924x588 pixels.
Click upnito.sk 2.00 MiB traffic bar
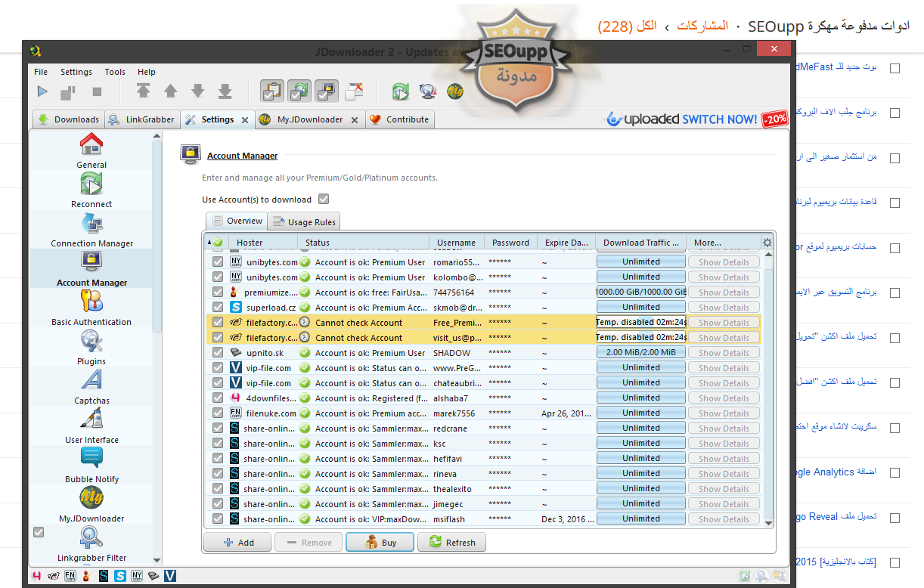point(641,352)
